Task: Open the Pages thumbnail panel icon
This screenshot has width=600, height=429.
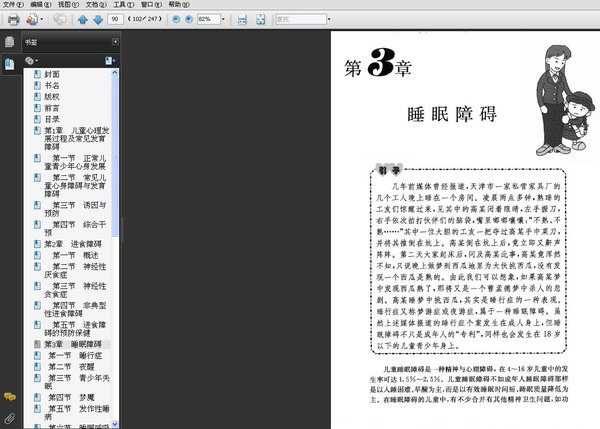Action: point(10,42)
